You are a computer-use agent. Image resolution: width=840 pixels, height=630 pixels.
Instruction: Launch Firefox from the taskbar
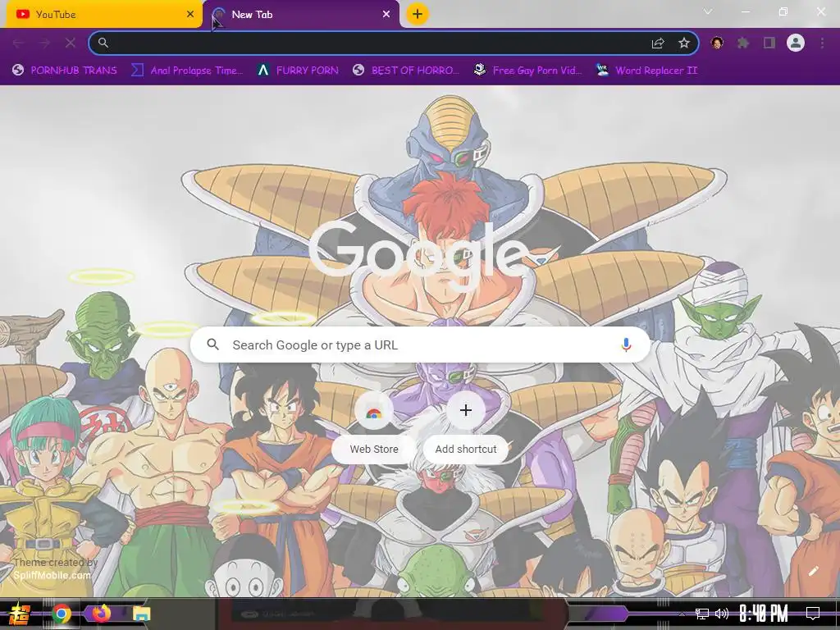[x=101, y=613]
